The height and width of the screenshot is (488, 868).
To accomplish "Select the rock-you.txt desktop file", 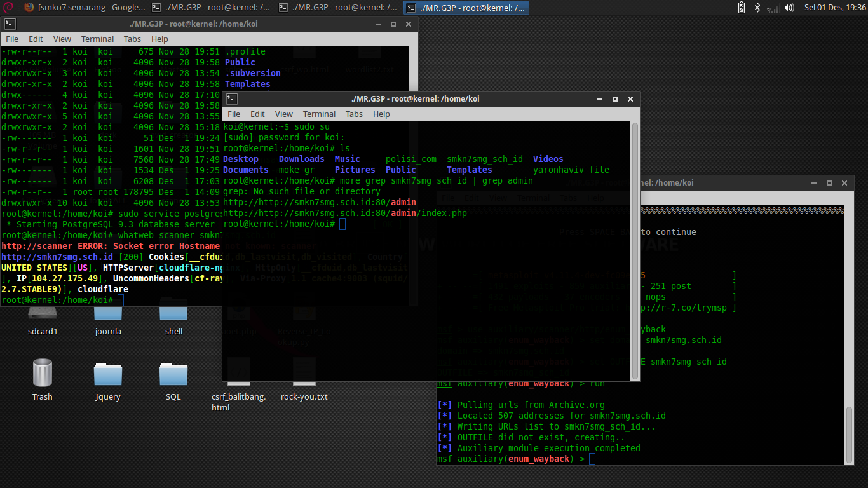I will 304,396.
